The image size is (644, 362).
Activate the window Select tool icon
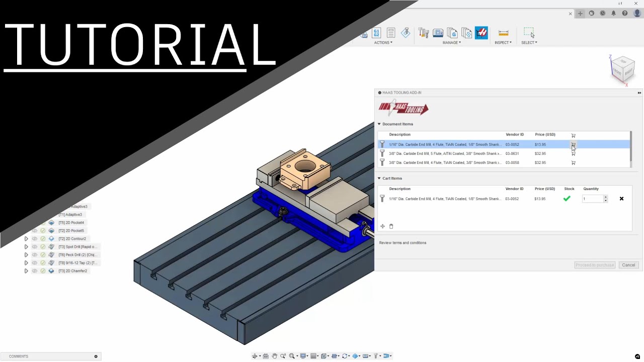[x=529, y=33]
